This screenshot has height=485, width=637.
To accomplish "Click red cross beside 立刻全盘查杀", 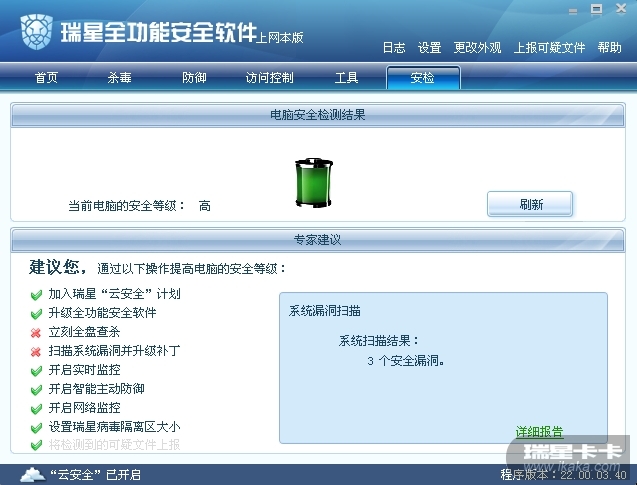I will [x=36, y=333].
